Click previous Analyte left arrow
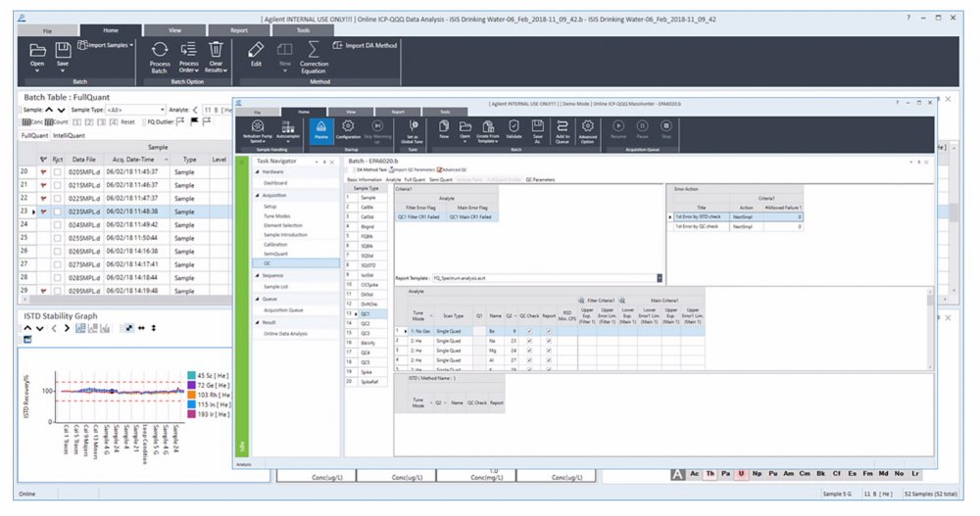 (x=195, y=110)
